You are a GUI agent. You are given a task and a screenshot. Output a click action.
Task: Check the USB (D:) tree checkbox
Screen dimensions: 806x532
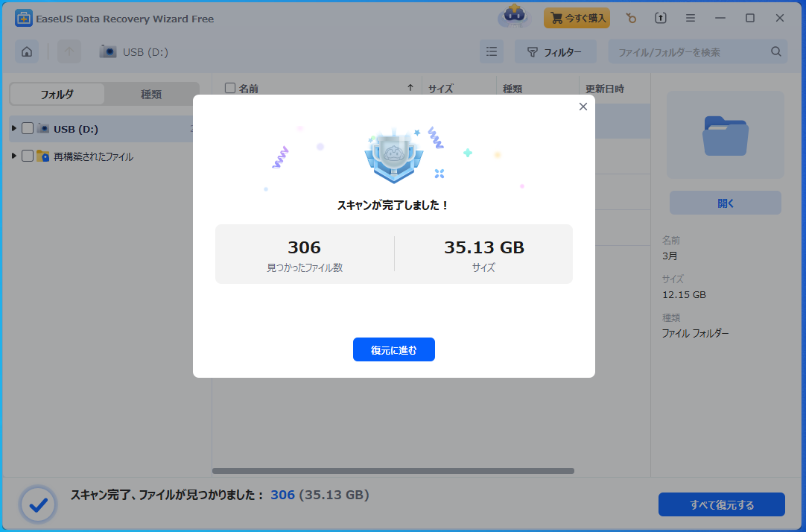[28, 128]
